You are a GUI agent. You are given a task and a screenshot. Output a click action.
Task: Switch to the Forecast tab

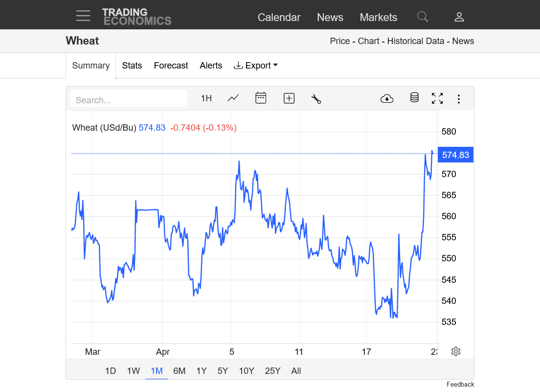tap(171, 66)
